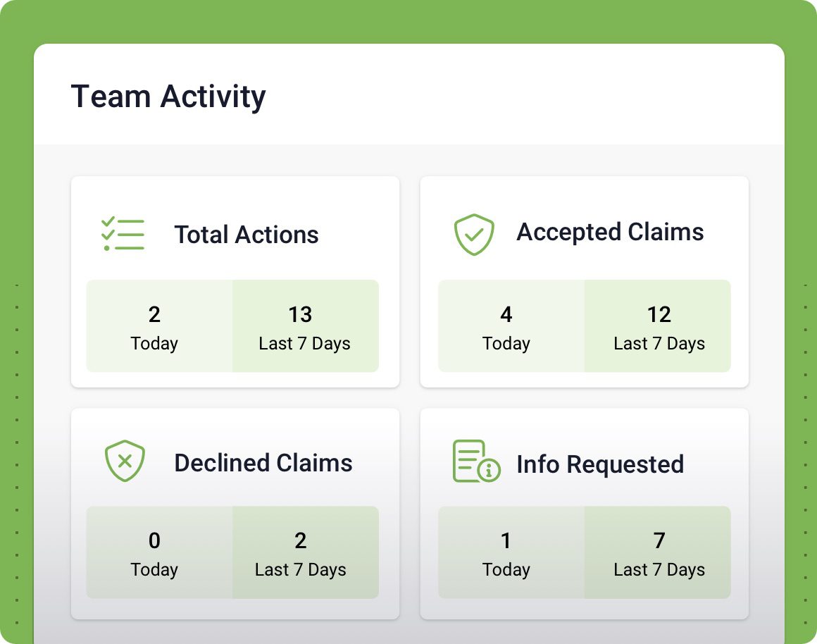The image size is (817, 644).
Task: Select Info Requested Last 7 Days count 7
Action: [659, 540]
